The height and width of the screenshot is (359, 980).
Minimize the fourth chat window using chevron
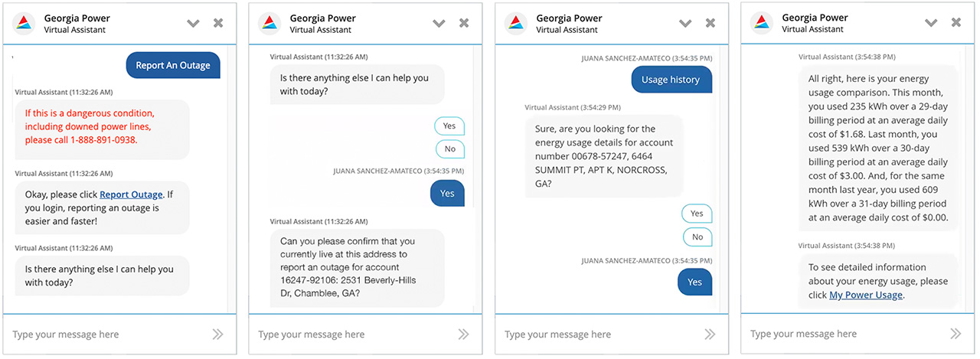pyautogui.click(x=931, y=24)
